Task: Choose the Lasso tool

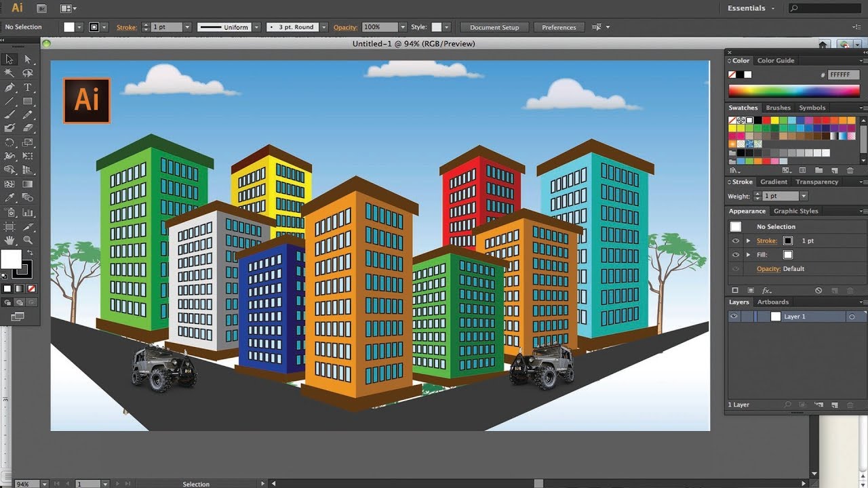Action: tap(28, 73)
